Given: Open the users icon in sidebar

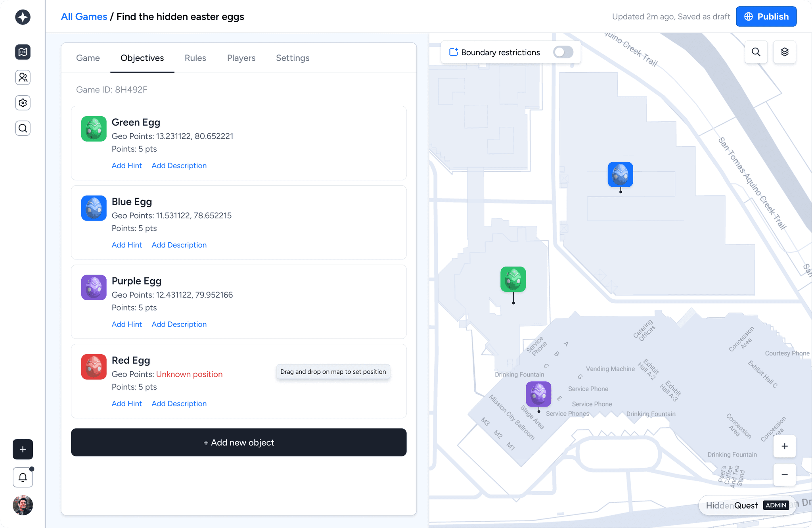Looking at the screenshot, I should [23, 77].
